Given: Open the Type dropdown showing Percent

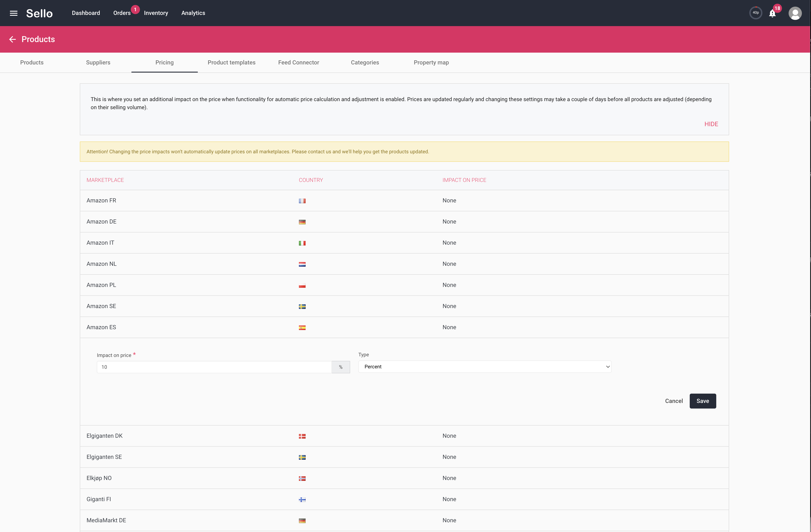Looking at the screenshot, I should pyautogui.click(x=484, y=366).
